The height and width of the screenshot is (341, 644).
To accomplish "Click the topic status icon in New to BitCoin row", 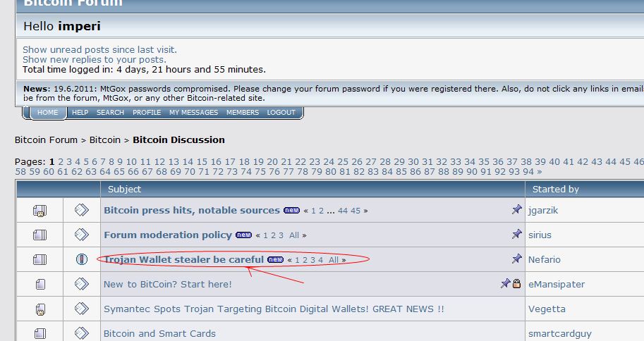I will pos(40,284).
